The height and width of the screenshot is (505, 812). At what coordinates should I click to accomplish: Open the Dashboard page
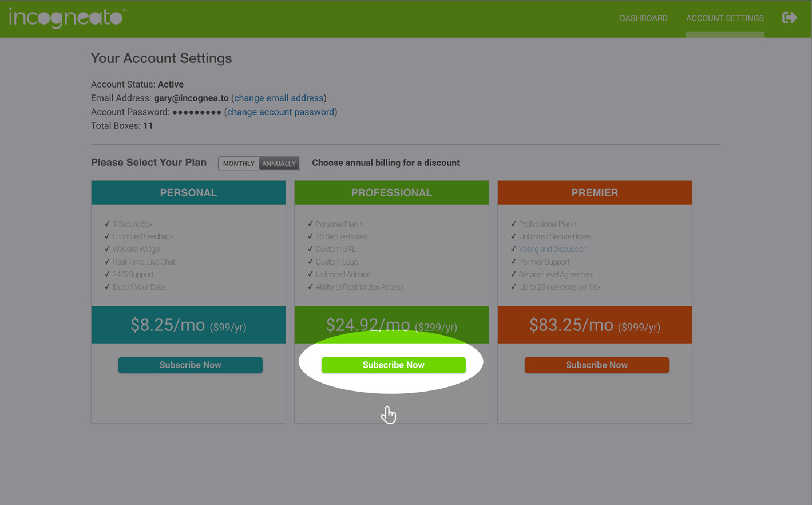click(x=643, y=18)
